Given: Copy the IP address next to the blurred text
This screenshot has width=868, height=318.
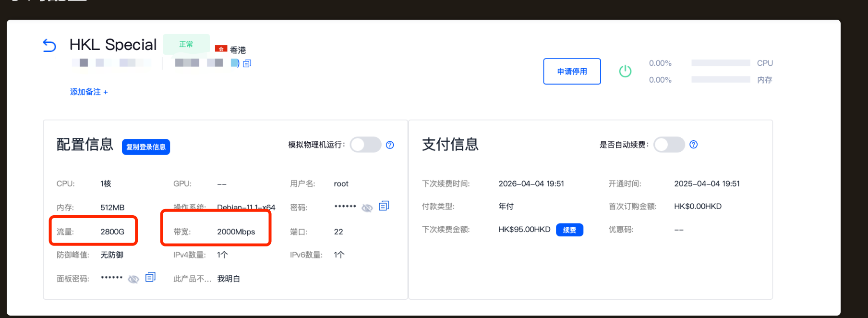Looking at the screenshot, I should click(247, 63).
